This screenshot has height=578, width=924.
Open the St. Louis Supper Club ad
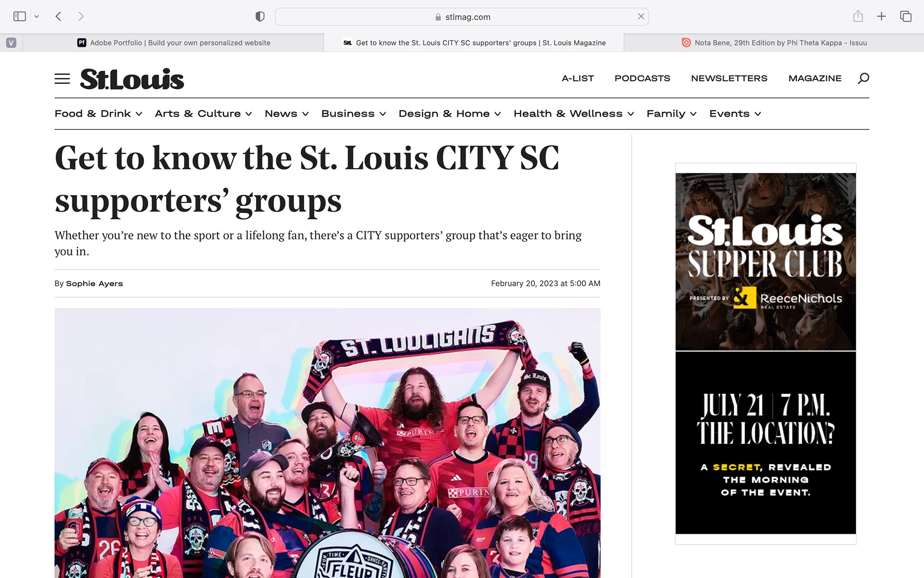click(x=766, y=354)
